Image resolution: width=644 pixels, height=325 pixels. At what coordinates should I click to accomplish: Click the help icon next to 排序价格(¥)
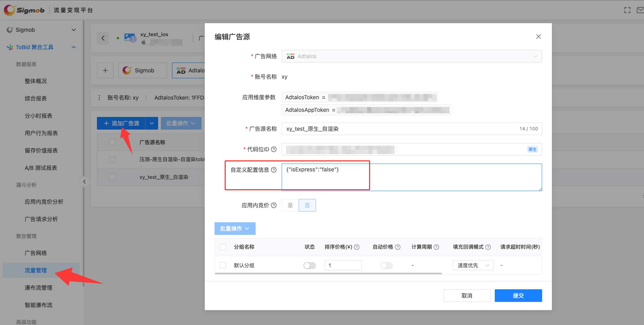click(x=356, y=247)
